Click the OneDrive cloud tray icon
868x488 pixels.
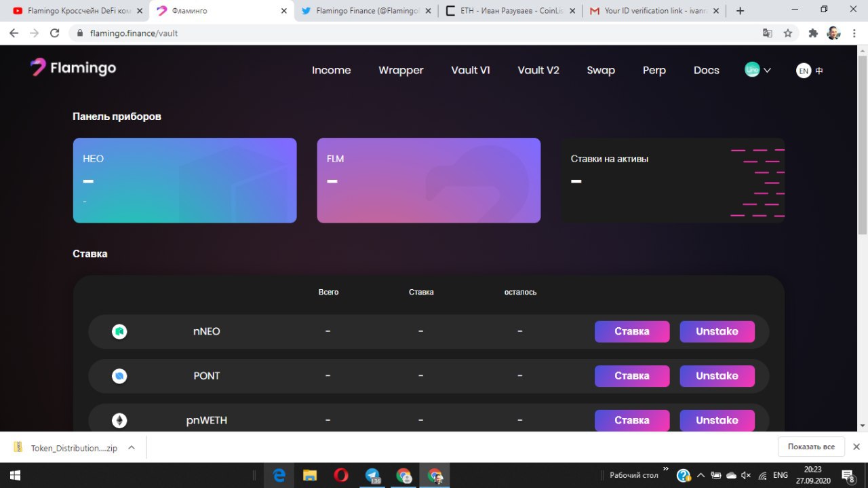[x=731, y=475]
